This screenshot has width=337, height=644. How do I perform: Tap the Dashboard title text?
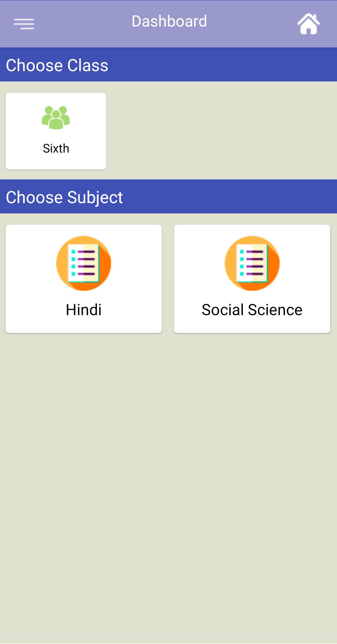point(169,21)
